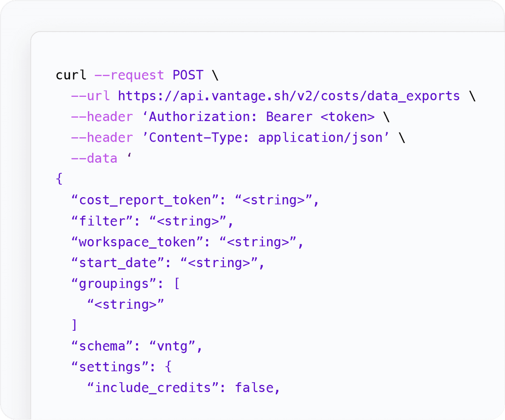Click the --data flag
Image resolution: width=505 pixels, height=420 pixels.
coord(94,158)
